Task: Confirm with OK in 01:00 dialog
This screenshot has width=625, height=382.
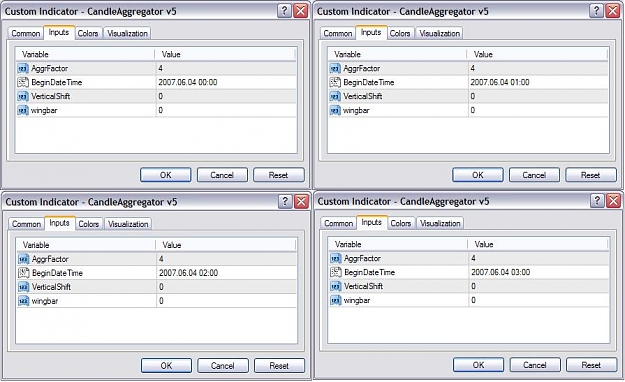Action: coord(478,175)
